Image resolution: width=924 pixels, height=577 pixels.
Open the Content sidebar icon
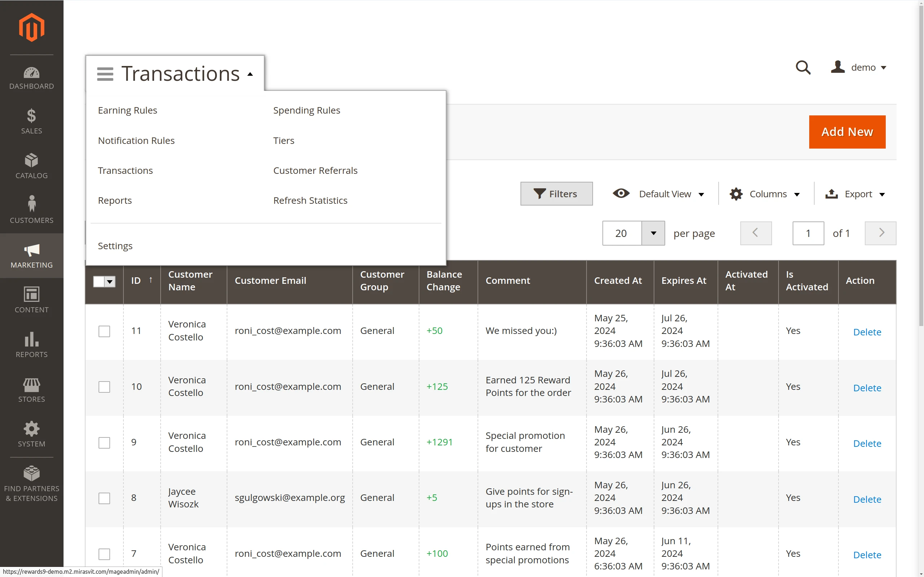pyautogui.click(x=31, y=294)
